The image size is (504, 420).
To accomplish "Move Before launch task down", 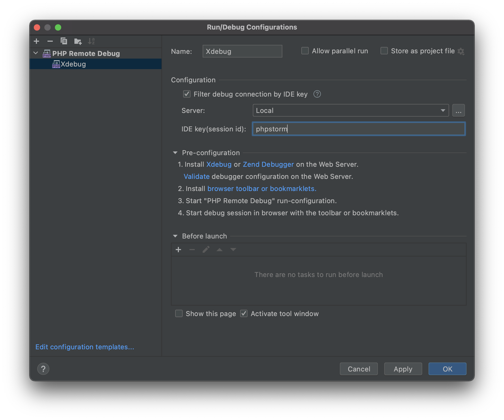I will click(233, 250).
